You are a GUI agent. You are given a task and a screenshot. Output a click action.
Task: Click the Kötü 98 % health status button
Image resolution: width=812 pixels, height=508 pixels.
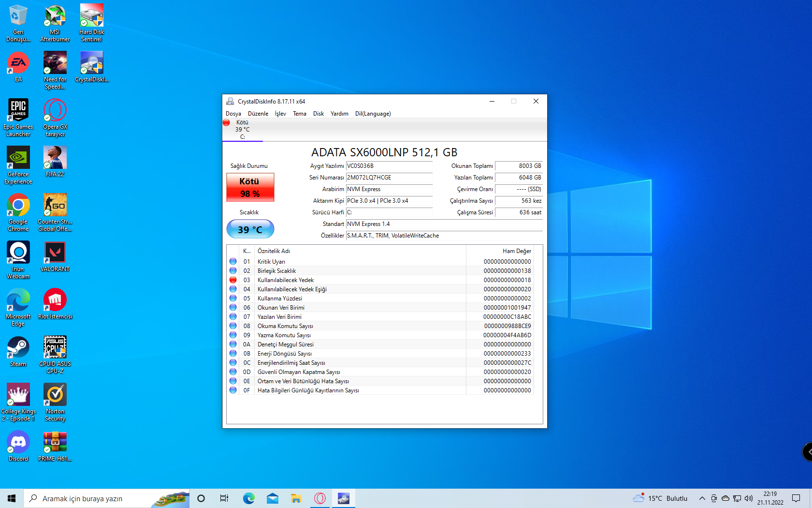click(x=250, y=187)
